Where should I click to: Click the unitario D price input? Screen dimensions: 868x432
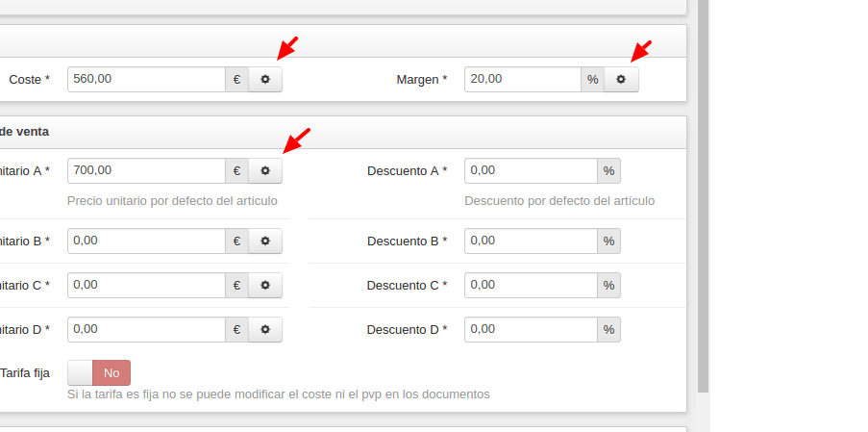(147, 330)
